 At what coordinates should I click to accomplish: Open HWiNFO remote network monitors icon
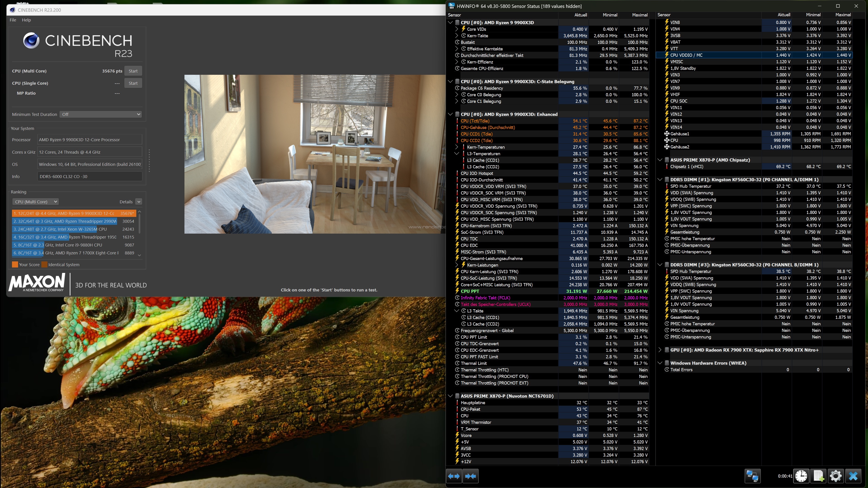(x=752, y=476)
